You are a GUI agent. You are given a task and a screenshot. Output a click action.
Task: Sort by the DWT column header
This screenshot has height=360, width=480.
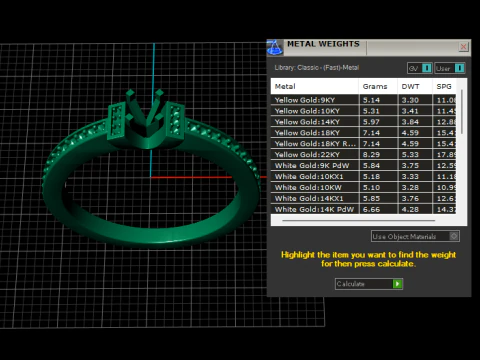tap(415, 86)
